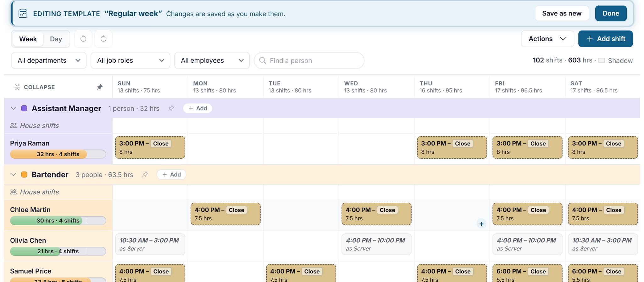Pin the Bartender role group

145,174
